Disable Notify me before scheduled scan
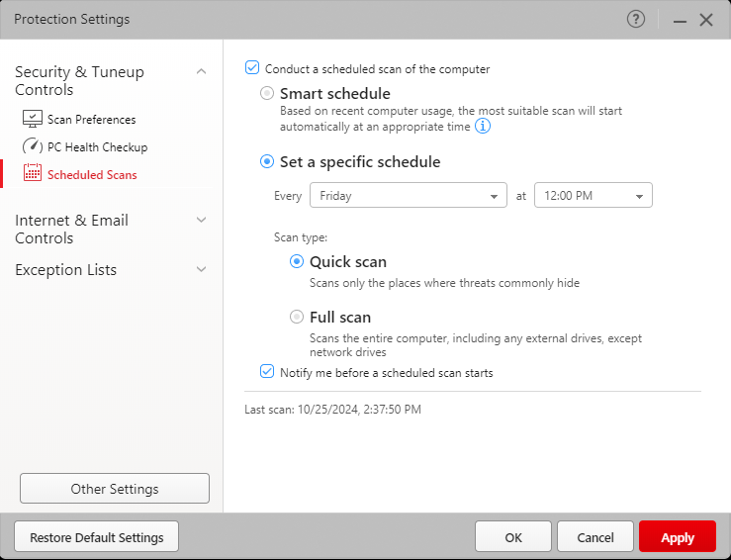Screen dimensions: 731x560 266,372
